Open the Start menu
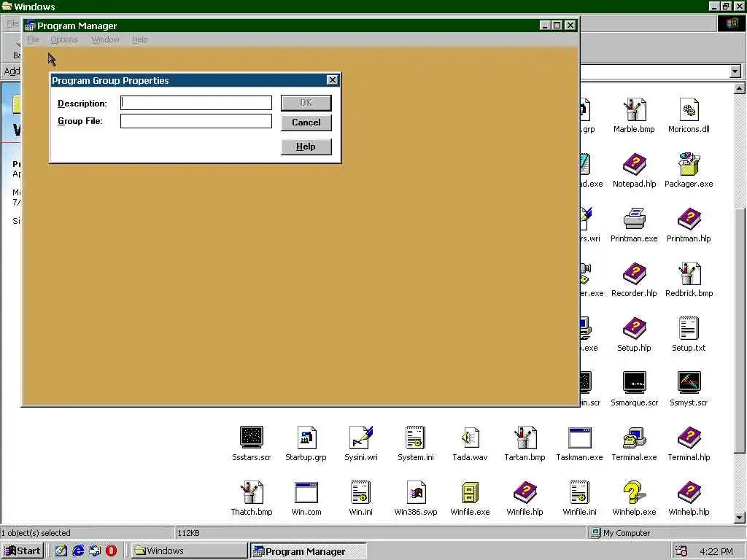747x560 pixels. (23, 551)
